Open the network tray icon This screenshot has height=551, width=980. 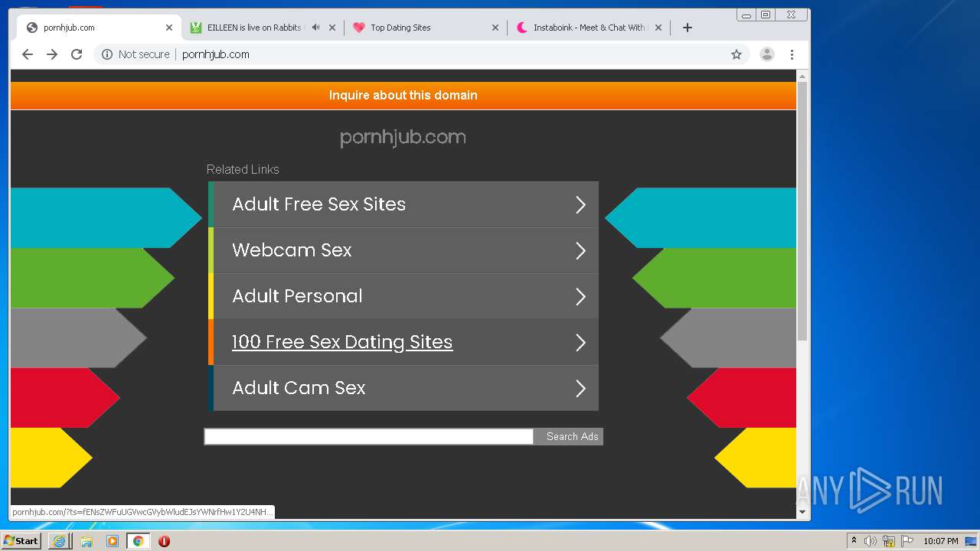pos(889,541)
